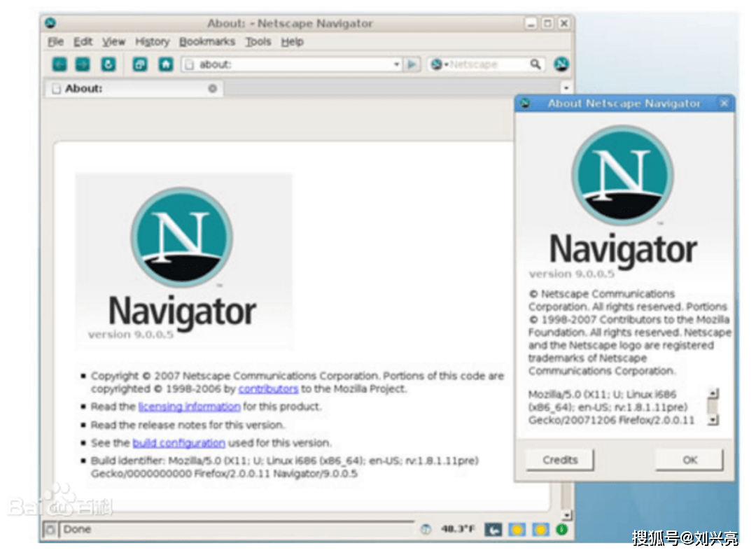Click the "Build identifier" line on the page
This screenshot has width=756, height=555.
284,468
